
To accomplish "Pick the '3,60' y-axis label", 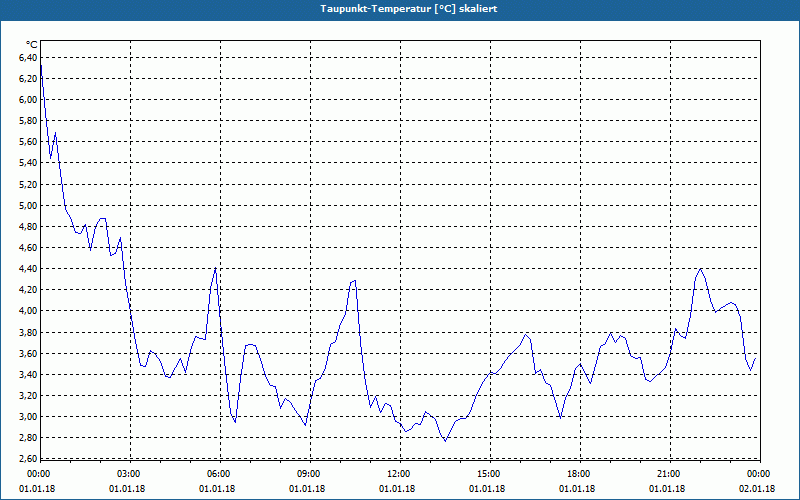I will click(x=28, y=353).
